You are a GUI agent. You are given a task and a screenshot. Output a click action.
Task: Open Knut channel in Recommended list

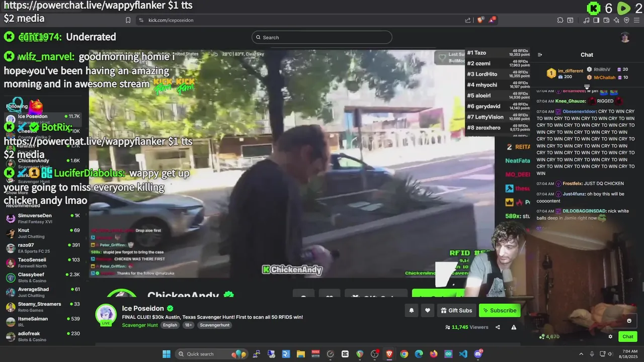click(x=43, y=233)
